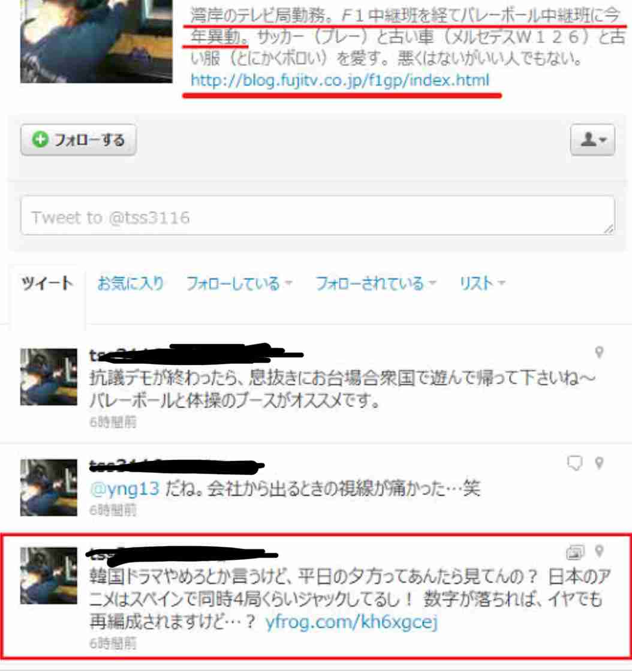This screenshot has height=672, width=632.
Task: Open the user actions person dropdown
Action: [592, 140]
